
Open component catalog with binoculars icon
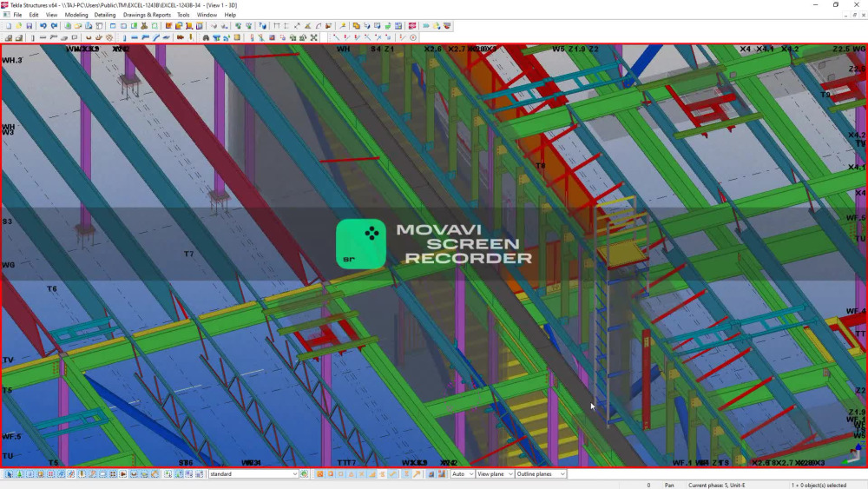point(206,37)
